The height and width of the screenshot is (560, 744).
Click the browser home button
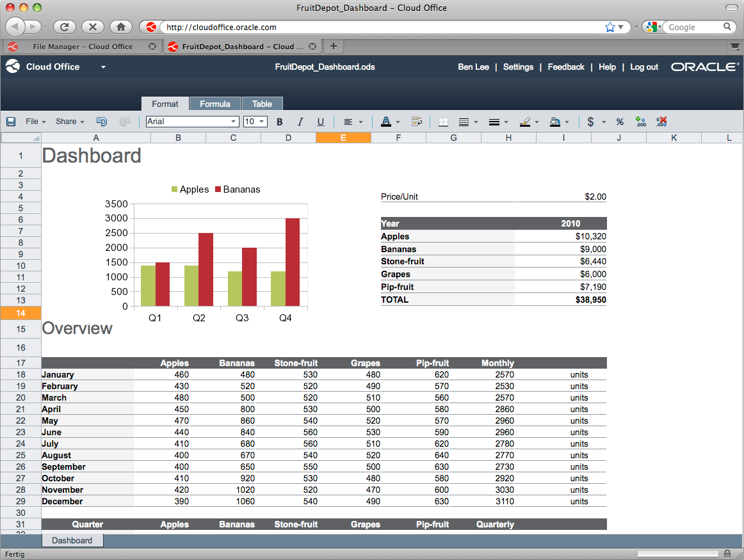point(120,27)
